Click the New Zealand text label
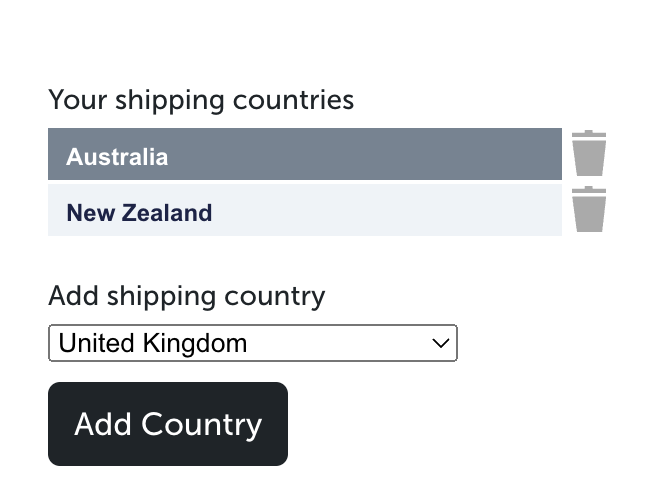Image resolution: width=654 pixels, height=494 pixels. (139, 213)
